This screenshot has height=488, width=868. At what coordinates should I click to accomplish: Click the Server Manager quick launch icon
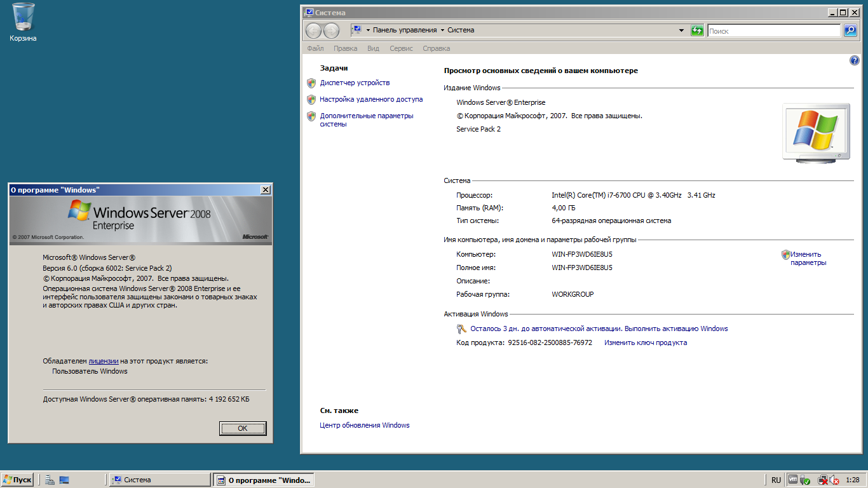point(50,480)
